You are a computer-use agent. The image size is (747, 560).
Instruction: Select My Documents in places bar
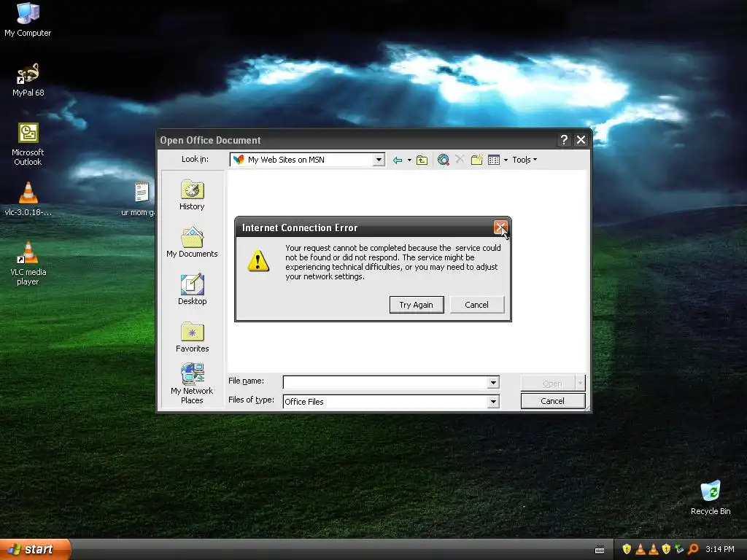(192, 242)
